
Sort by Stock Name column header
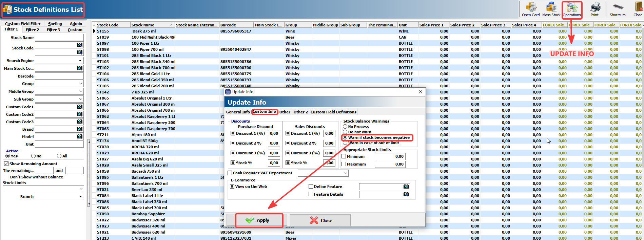point(153,25)
